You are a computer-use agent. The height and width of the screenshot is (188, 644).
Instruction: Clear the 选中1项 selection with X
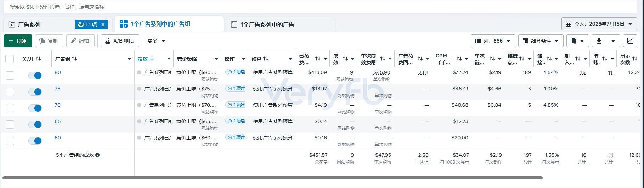pos(103,24)
